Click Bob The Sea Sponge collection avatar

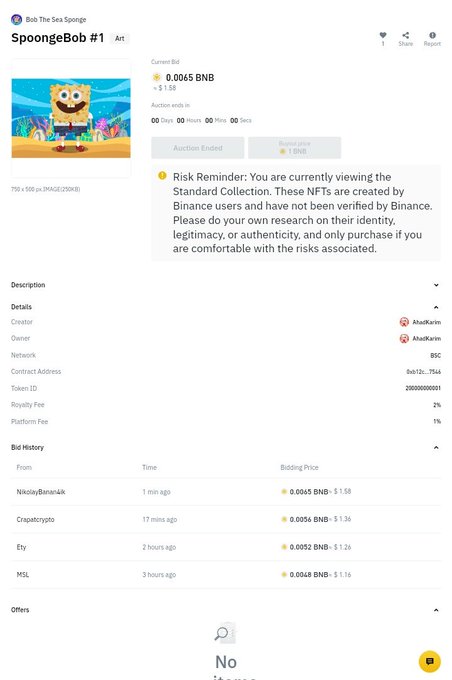[x=16, y=20]
